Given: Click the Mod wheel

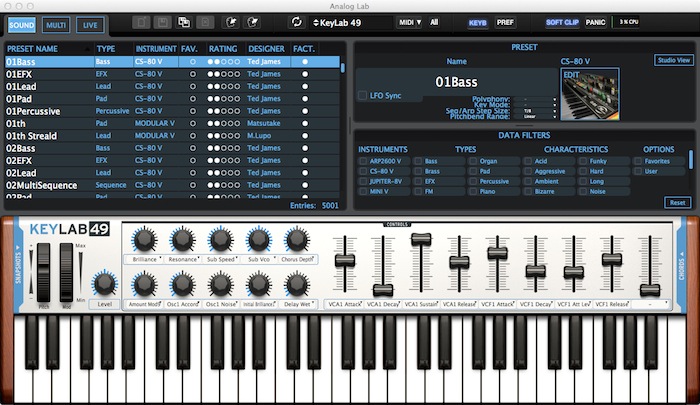Looking at the screenshot, I should pos(66,273).
